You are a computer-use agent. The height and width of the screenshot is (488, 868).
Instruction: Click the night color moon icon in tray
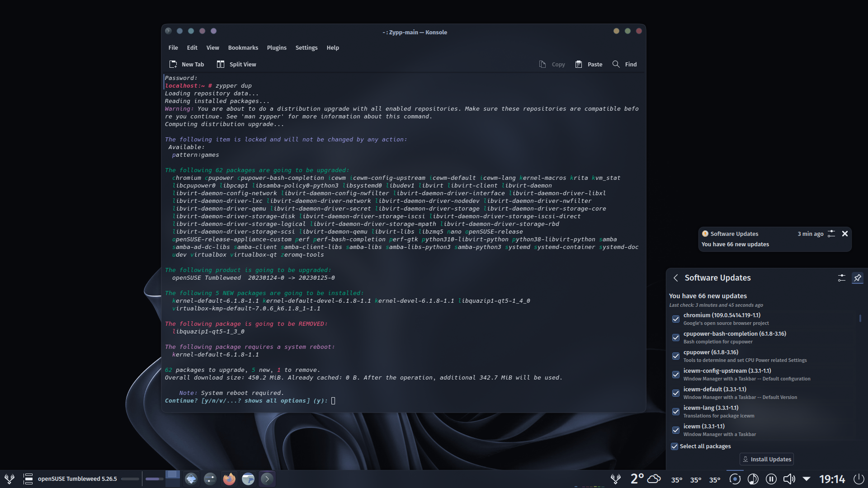coord(753,479)
